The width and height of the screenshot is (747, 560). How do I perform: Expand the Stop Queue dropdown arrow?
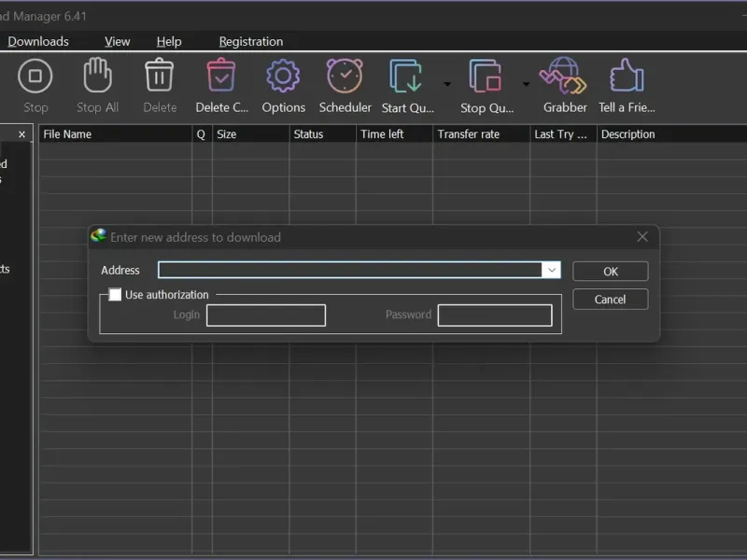pos(526,84)
